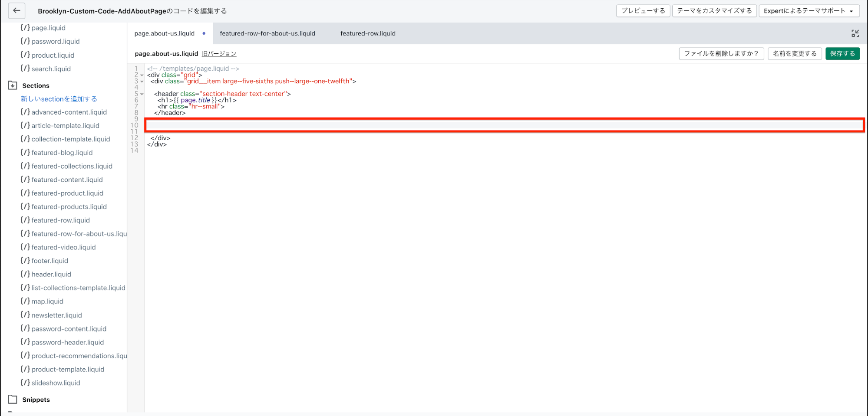Click the 名前を変更する rename button
The width and height of the screenshot is (868, 416).
tap(794, 54)
